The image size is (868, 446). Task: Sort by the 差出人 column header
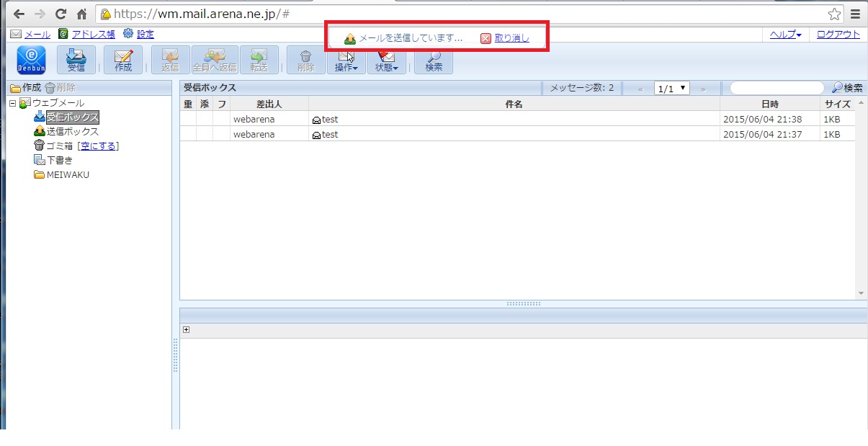(x=269, y=104)
